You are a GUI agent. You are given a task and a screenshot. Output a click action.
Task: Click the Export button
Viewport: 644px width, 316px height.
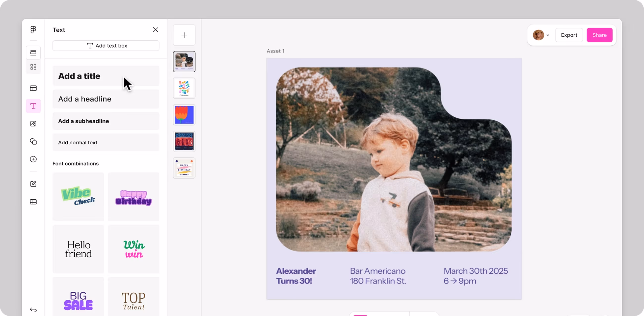569,35
